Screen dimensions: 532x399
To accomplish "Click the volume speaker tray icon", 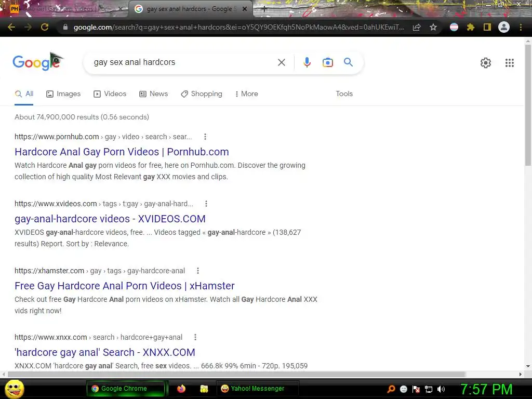I will 441,389.
